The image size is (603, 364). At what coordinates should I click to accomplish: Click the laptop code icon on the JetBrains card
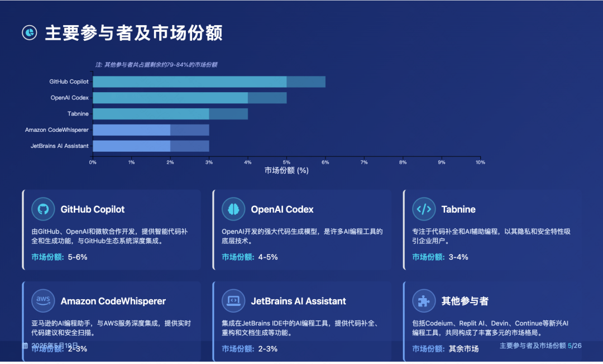tap(233, 300)
